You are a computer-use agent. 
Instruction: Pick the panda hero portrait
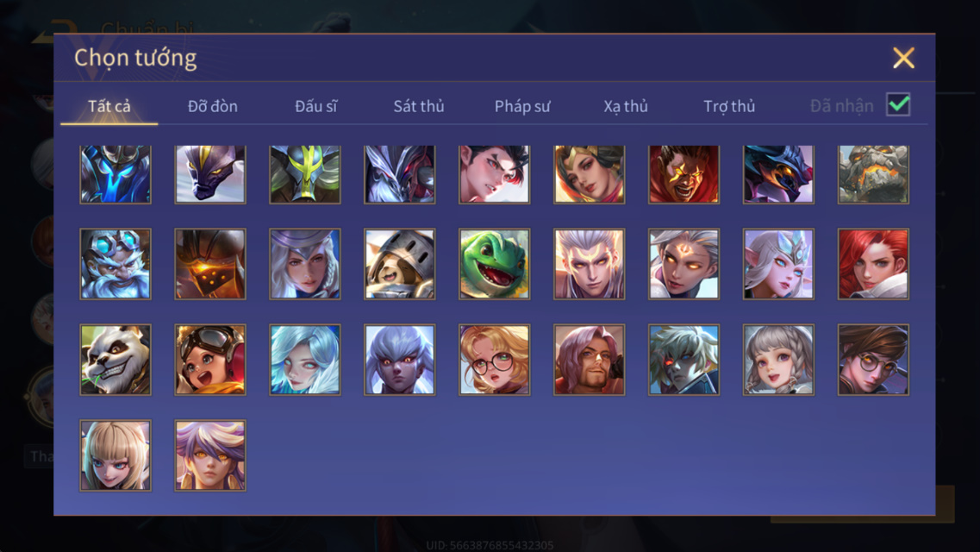click(x=115, y=360)
